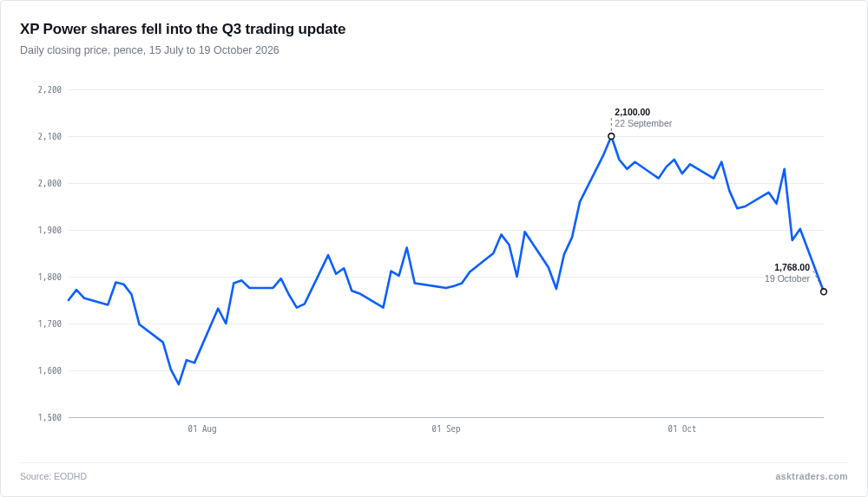Click the 1,600 y-axis tick label
Screen dimensions: 868x497
[x=49, y=371]
